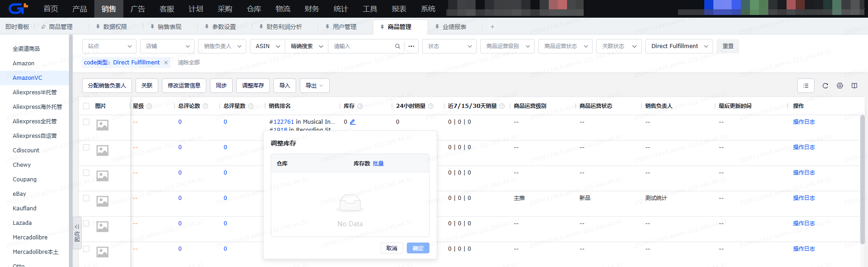Click the more filters ellipsis button
Image resolution: width=868 pixels, height=267 pixels.
coord(411,46)
